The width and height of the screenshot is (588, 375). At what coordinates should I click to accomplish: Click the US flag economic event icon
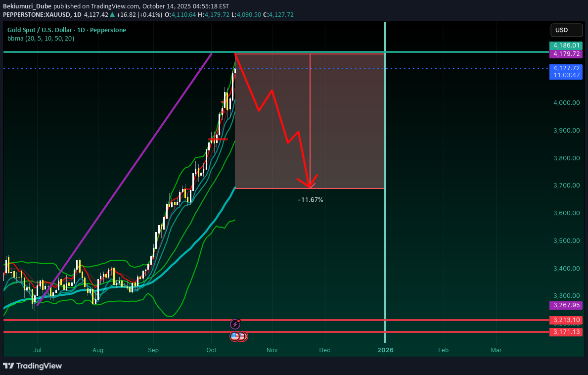[x=235, y=336]
